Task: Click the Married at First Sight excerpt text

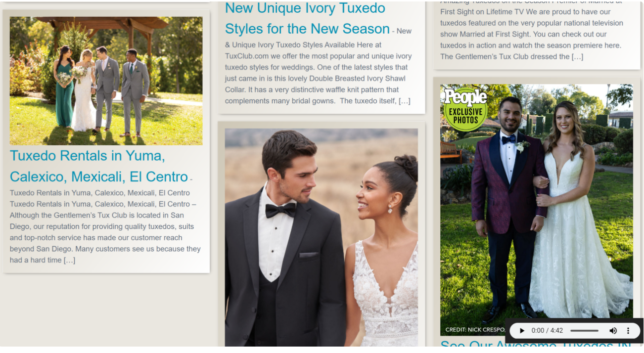Action: pyautogui.click(x=531, y=34)
